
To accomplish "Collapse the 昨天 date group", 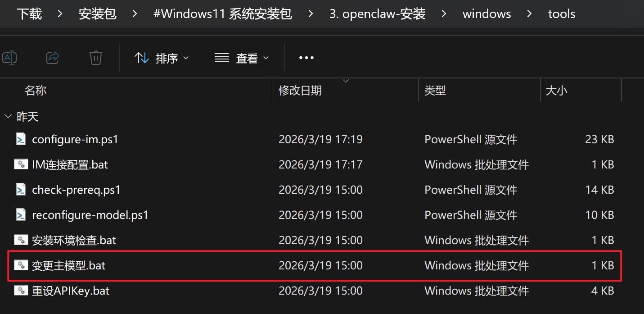I will tap(8, 117).
